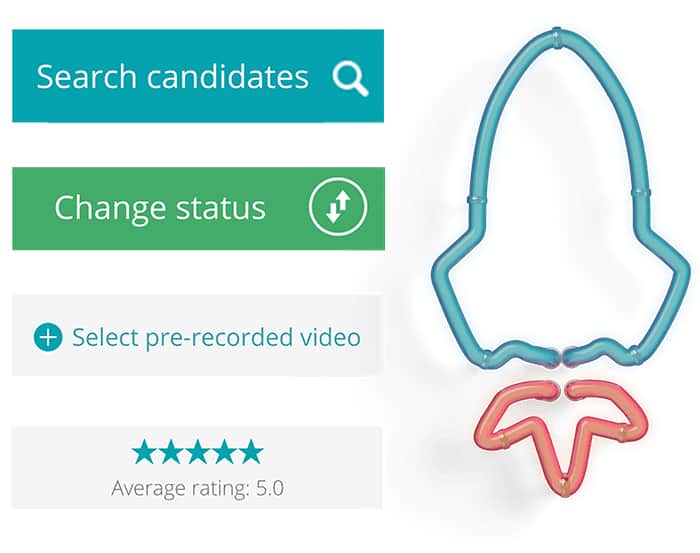Open the Select pre-recorded video link
The width and height of the screenshot is (700, 553).
217,337
